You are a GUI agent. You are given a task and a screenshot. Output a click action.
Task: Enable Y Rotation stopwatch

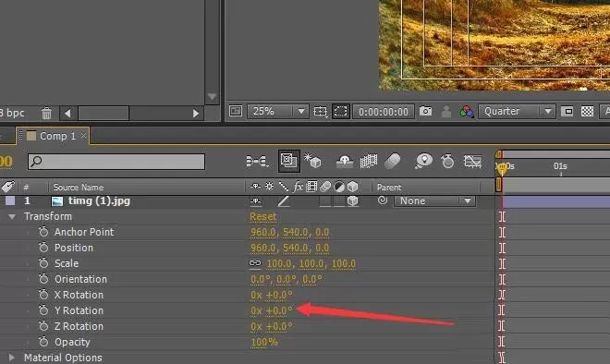[43, 310]
